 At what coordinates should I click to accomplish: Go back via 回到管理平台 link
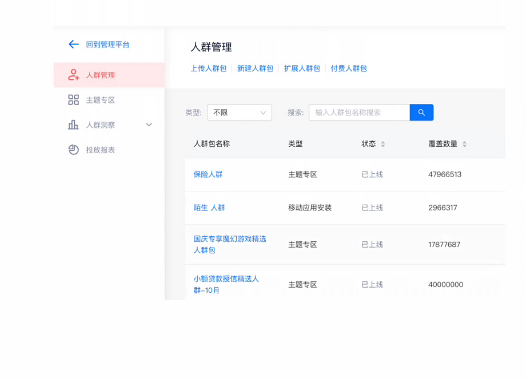(108, 45)
